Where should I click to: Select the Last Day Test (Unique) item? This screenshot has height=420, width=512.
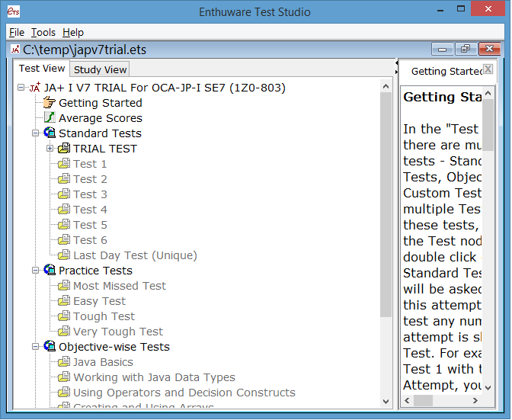pyautogui.click(x=135, y=255)
